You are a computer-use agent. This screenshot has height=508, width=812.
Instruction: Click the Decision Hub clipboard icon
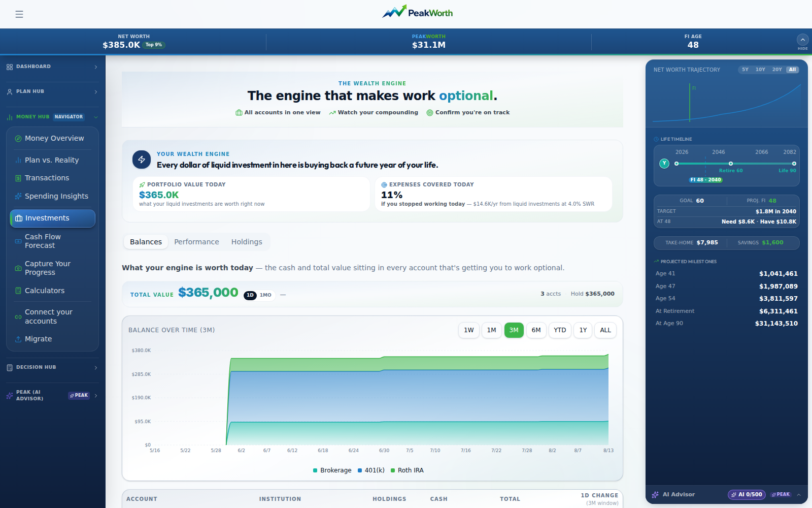[x=10, y=368]
